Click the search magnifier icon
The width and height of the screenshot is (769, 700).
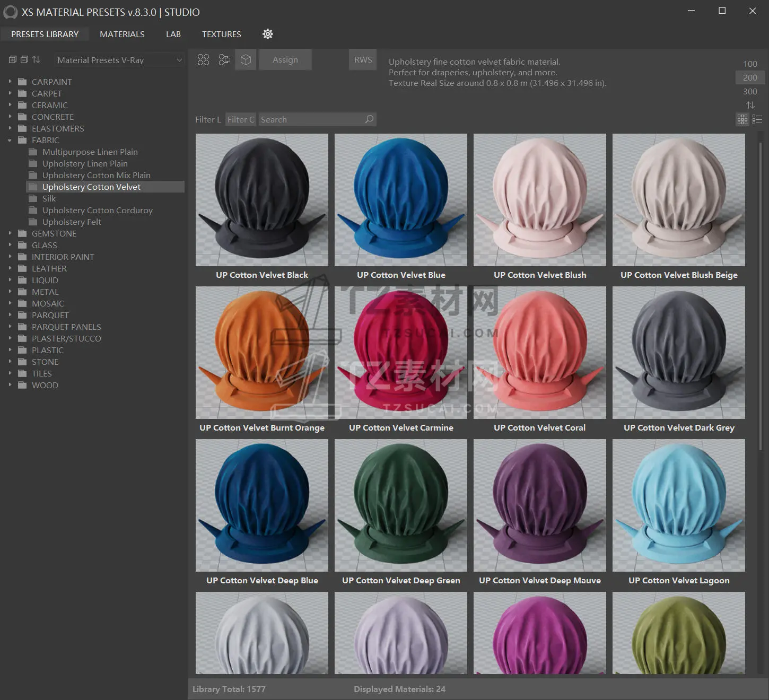369,119
